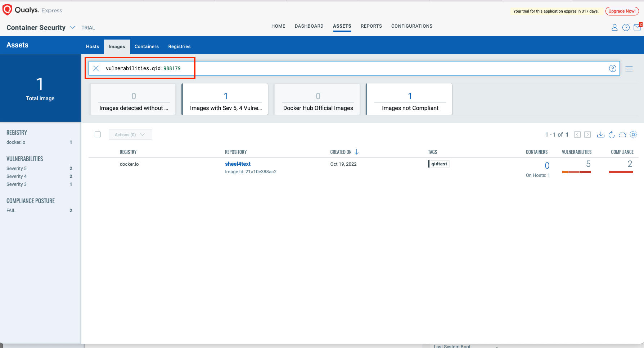The height and width of the screenshot is (348, 644).
Task: Click the Images not Compliant card
Action: pos(410,100)
